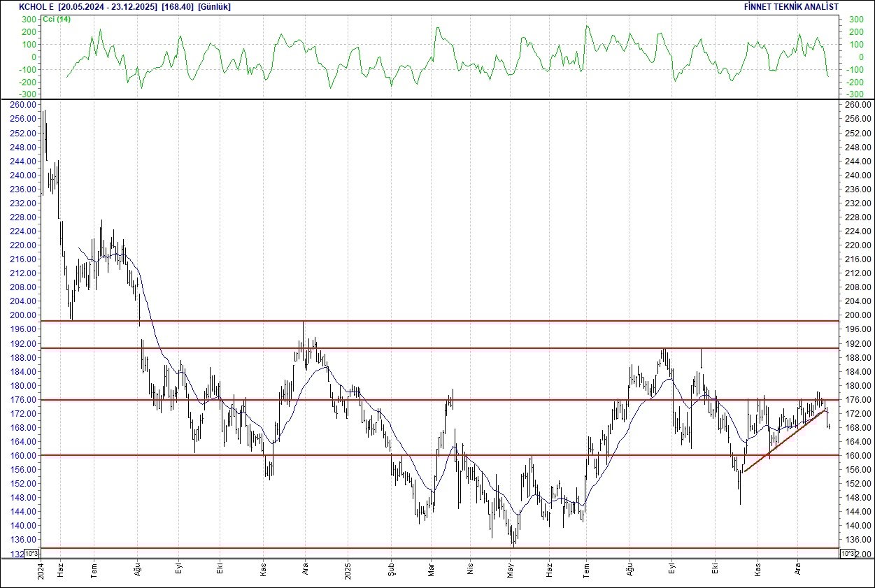The image size is (875, 588).
Task: Select the Haz month label on axis
Action: tap(62, 570)
